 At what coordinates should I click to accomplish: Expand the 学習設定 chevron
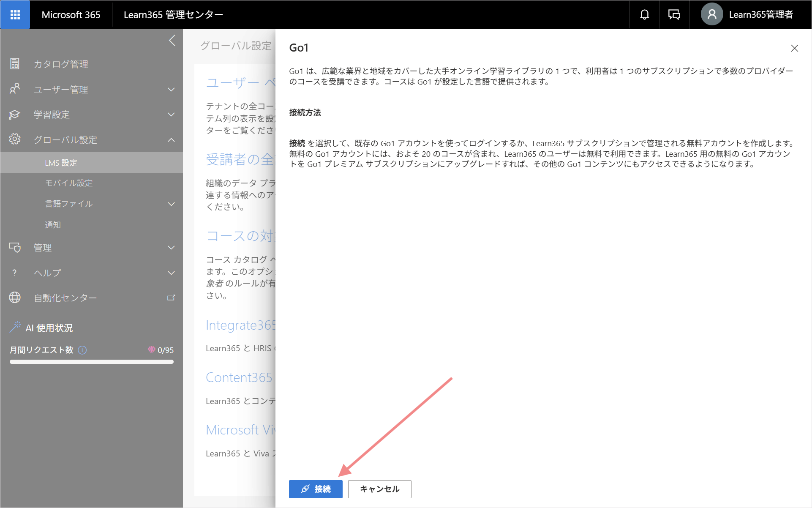click(171, 115)
